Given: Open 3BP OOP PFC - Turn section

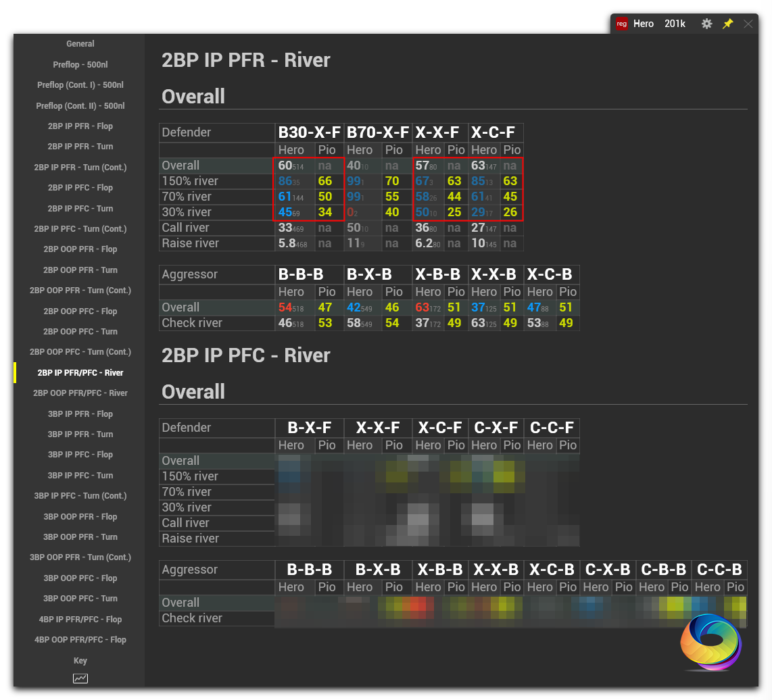Looking at the screenshot, I should tap(80, 599).
